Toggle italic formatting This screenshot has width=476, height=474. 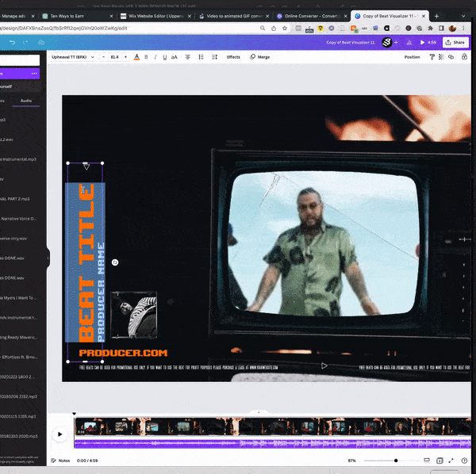[x=155, y=57]
